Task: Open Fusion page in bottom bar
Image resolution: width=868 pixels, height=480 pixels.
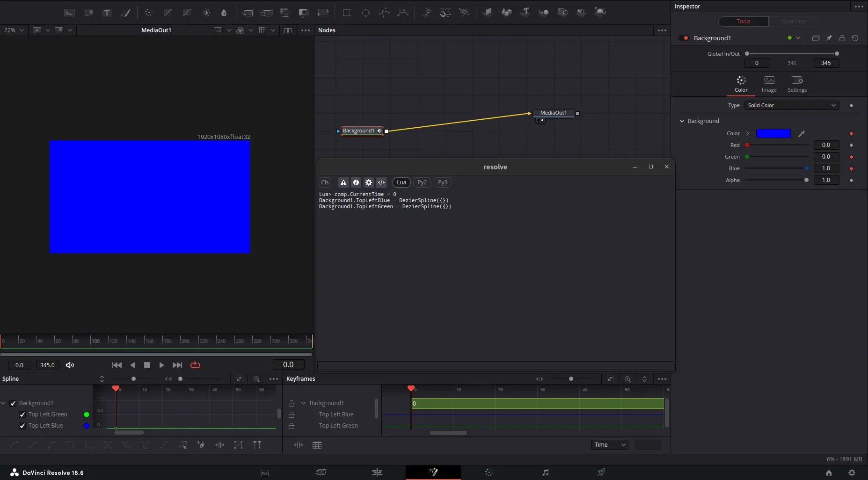Action: tap(433, 473)
